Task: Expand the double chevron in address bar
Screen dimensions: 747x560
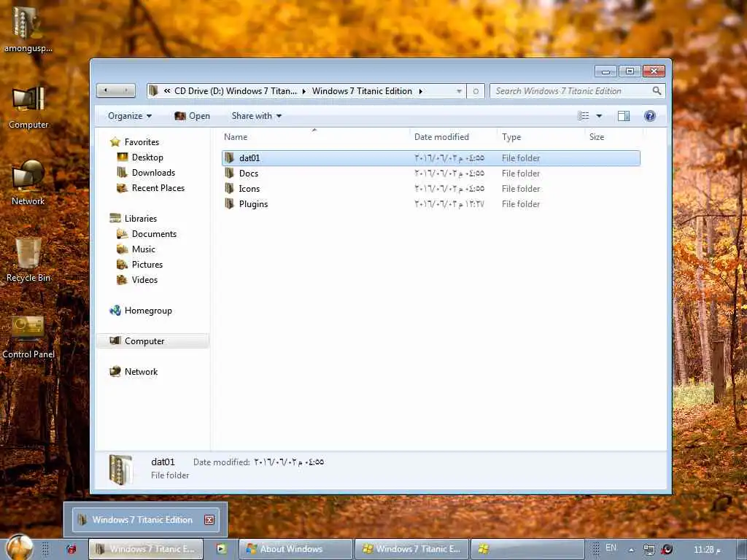Action: 167,91
